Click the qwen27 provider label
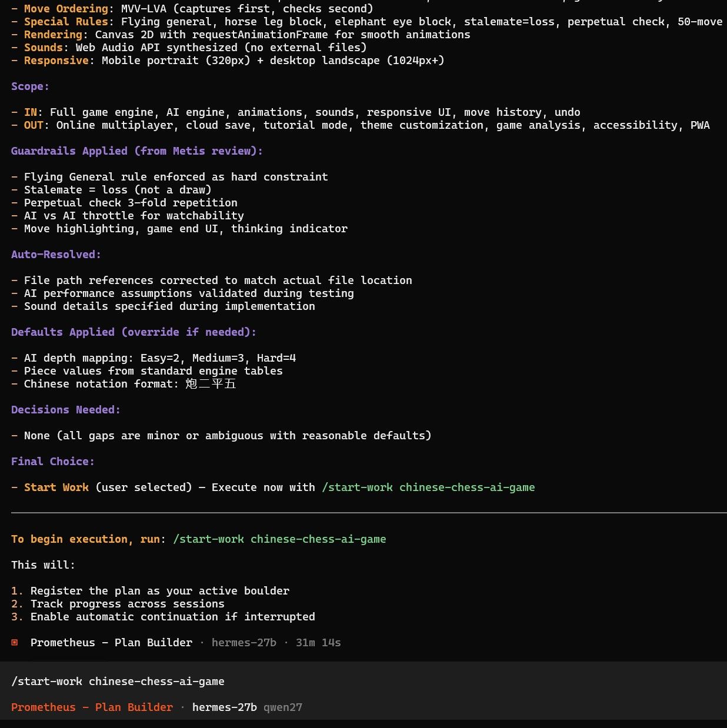727x728 pixels. tap(283, 707)
